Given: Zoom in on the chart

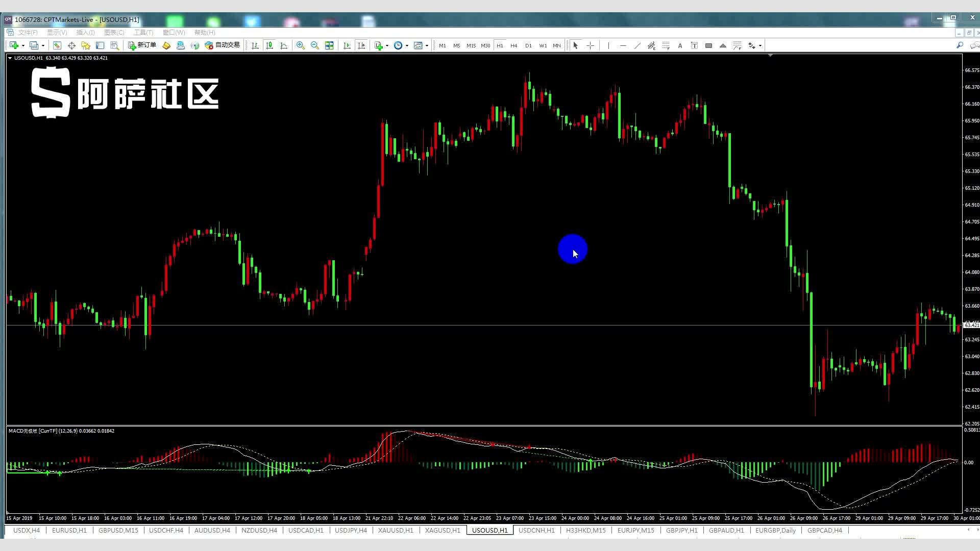Looking at the screenshot, I should (x=301, y=45).
